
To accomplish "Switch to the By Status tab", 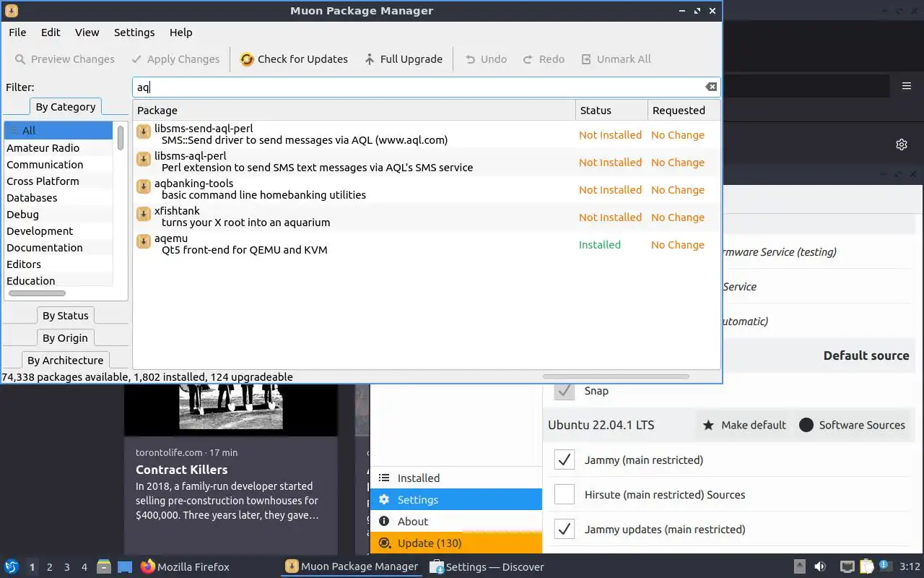I will (65, 316).
